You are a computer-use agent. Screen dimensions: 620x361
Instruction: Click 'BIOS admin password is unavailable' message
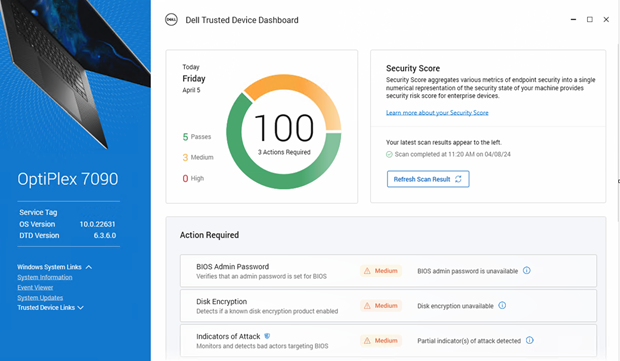click(467, 271)
